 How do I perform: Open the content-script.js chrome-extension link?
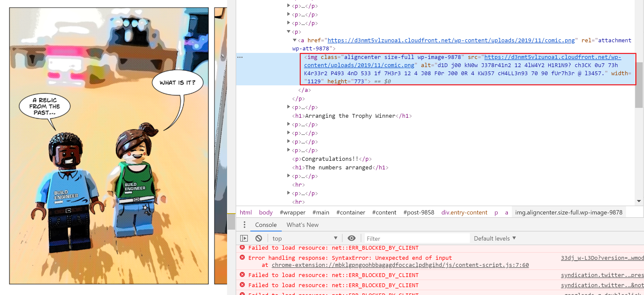pos(400,265)
